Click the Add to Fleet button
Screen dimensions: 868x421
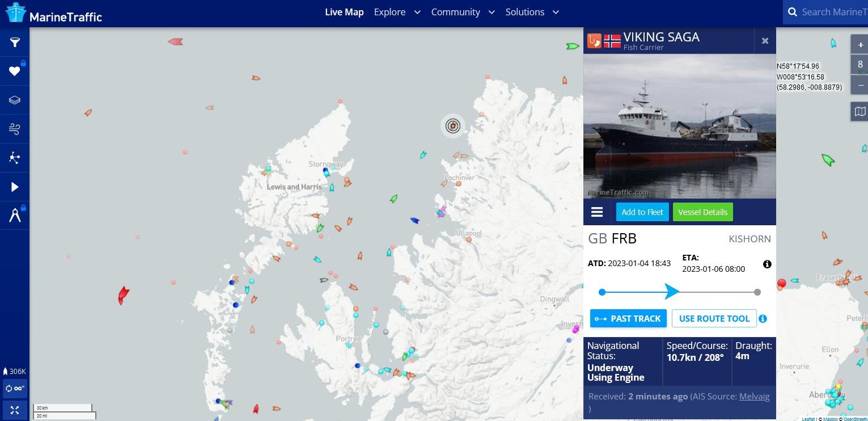pos(642,212)
